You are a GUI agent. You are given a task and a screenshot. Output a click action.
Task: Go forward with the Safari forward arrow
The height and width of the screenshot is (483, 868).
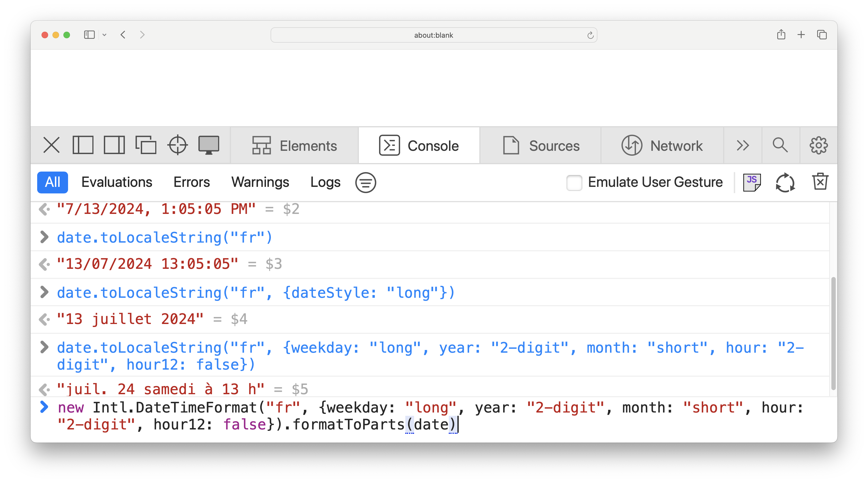tap(142, 35)
